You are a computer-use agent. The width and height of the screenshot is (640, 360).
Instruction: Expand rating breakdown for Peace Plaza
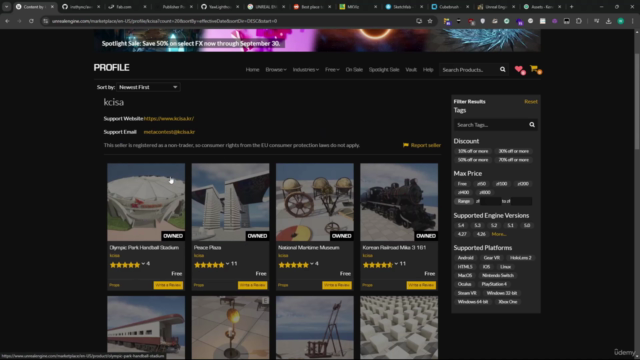227,264
